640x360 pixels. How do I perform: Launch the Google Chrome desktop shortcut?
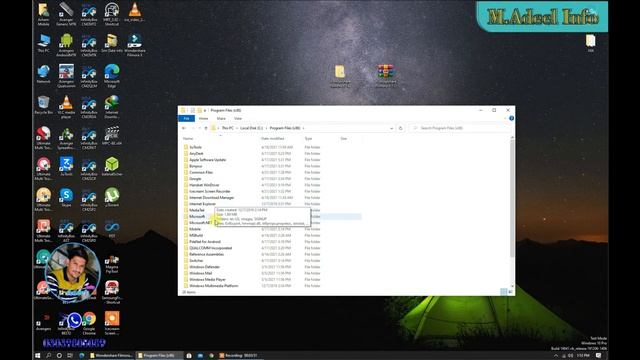pos(89,323)
